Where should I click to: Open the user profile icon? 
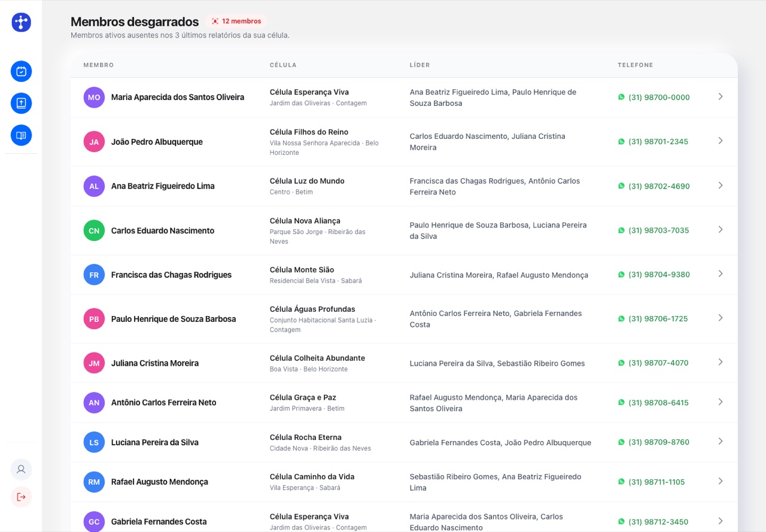click(21, 469)
